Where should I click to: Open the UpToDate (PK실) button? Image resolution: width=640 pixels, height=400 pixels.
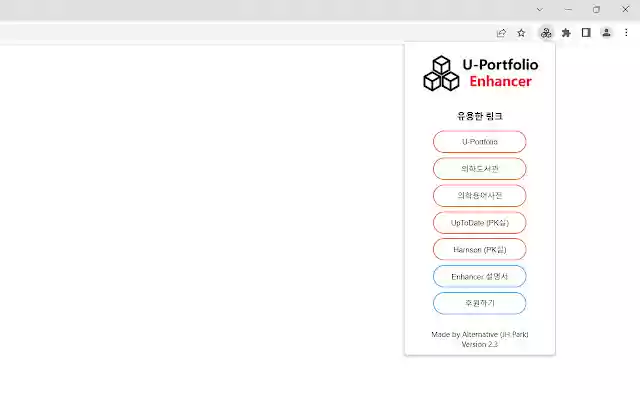480,222
